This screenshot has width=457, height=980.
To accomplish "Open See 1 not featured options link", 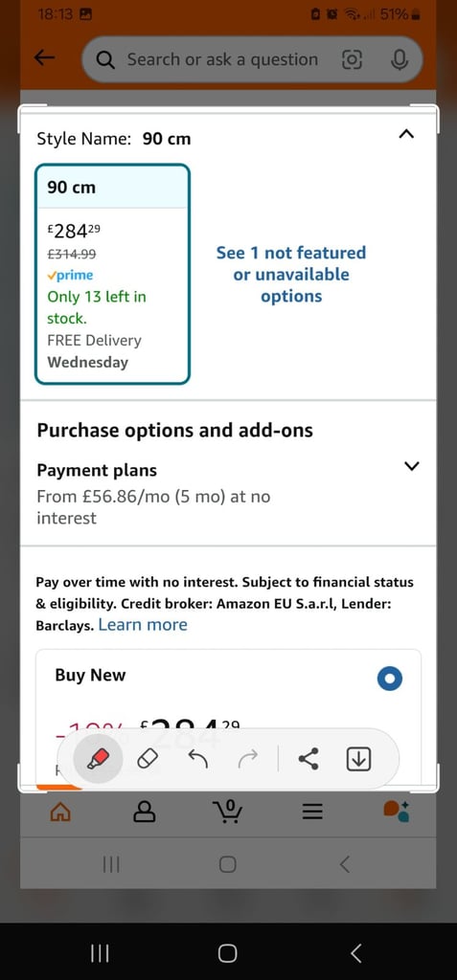I will coord(291,275).
